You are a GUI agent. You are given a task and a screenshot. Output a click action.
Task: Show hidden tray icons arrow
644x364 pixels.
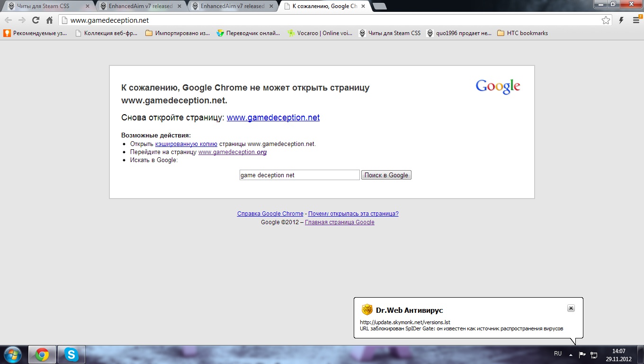point(571,355)
